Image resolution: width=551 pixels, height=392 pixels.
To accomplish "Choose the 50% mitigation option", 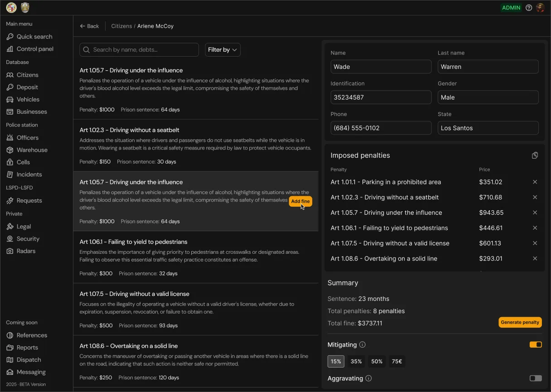I will pos(377,362).
